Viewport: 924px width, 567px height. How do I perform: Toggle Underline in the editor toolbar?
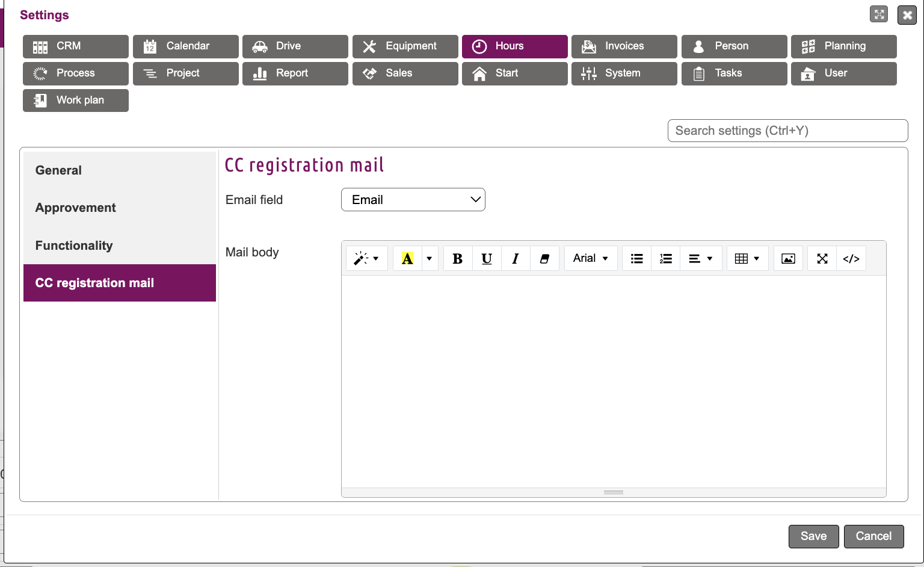click(487, 259)
